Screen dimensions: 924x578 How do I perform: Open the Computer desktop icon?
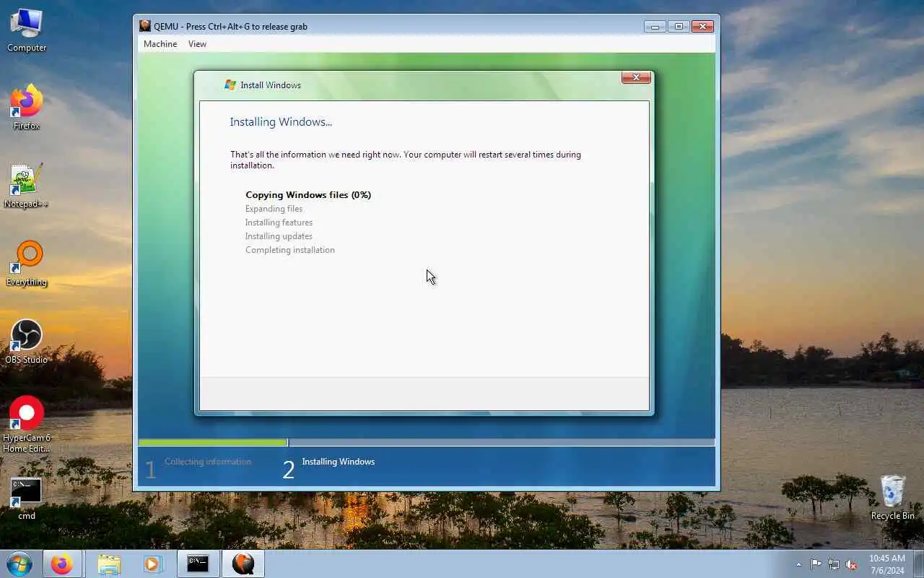click(27, 30)
